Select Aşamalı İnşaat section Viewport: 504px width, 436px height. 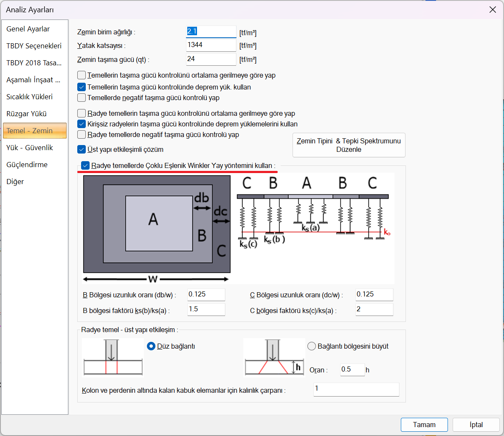[x=35, y=80]
